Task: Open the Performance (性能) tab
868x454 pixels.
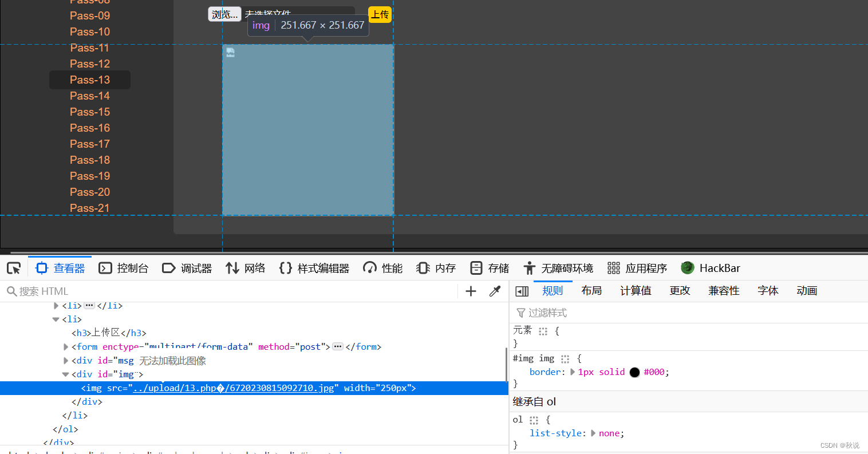Action: [383, 268]
